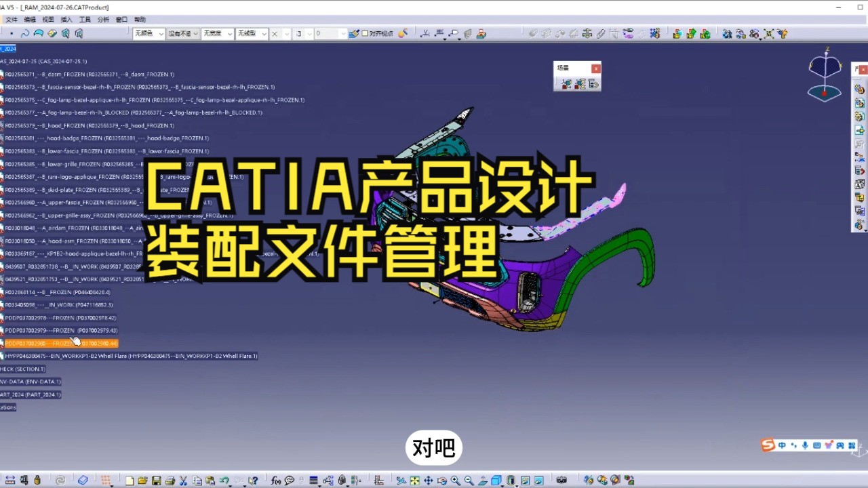Select tree node PDDP037002979 FROZEN
This screenshot has width=868, height=488.
[x=61, y=331]
